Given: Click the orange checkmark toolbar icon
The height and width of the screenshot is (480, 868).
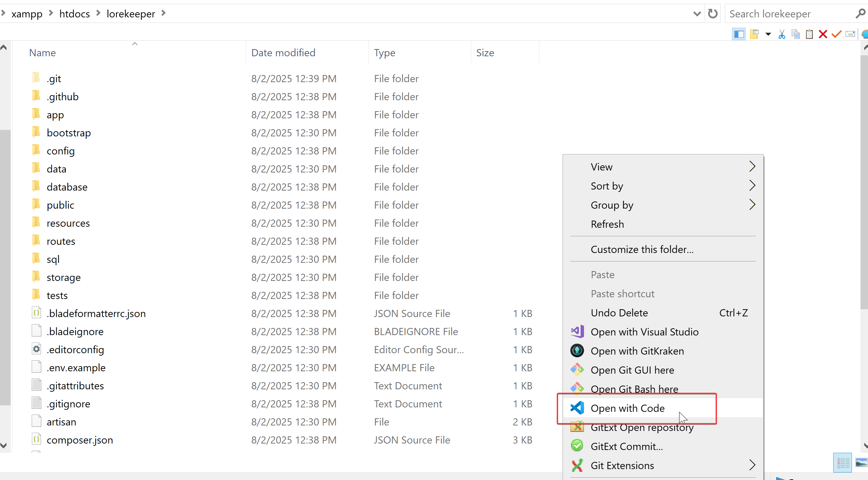Looking at the screenshot, I should [837, 34].
